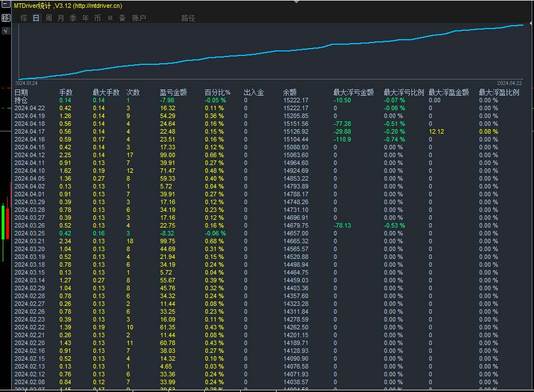This screenshot has height=392, width=534.
Task: Click the -77.28 floating loss value
Action: (x=342, y=124)
